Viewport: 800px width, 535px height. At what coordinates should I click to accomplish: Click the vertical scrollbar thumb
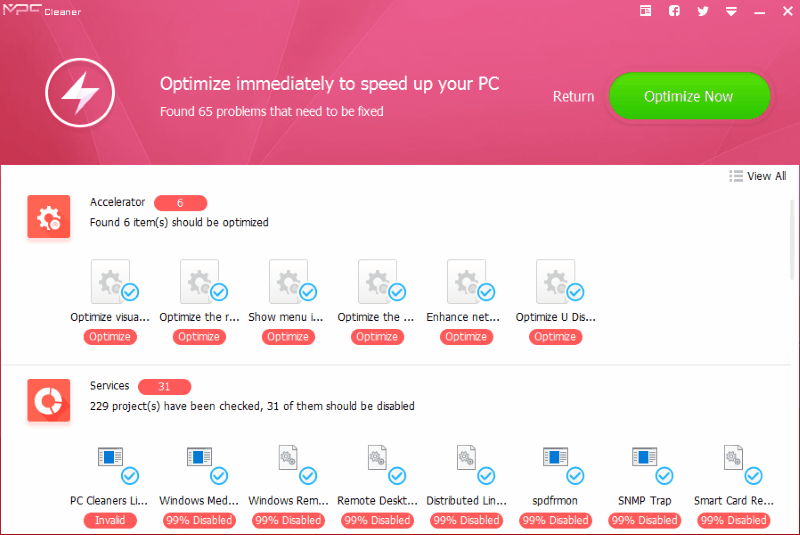[x=792, y=240]
